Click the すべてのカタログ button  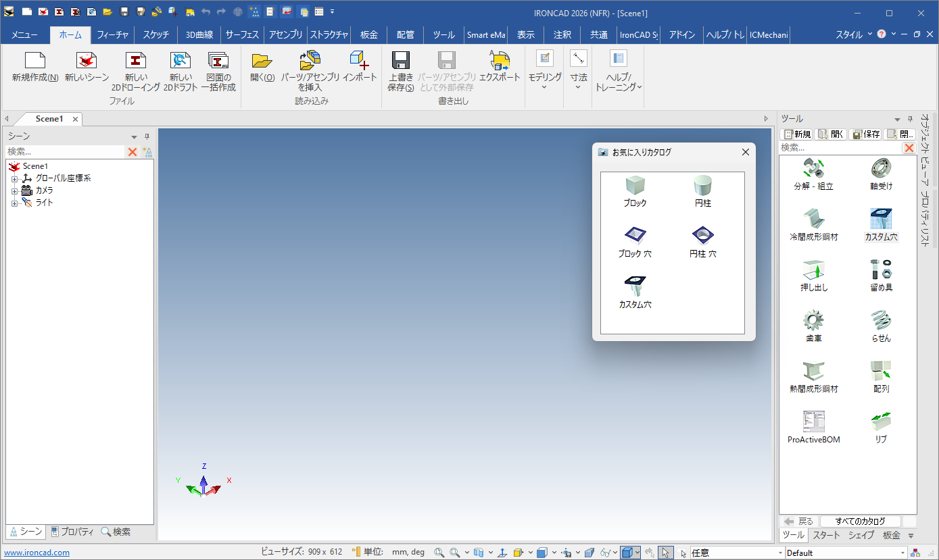[861, 521]
